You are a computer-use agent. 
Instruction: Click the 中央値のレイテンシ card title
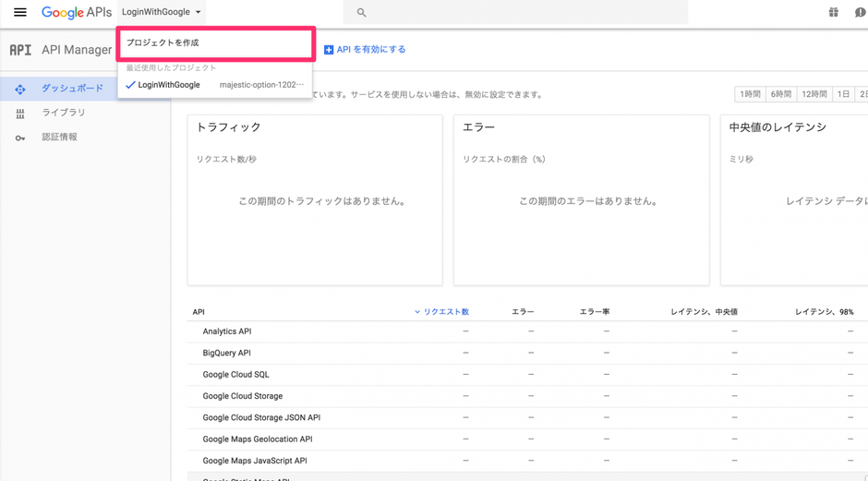[778, 127]
